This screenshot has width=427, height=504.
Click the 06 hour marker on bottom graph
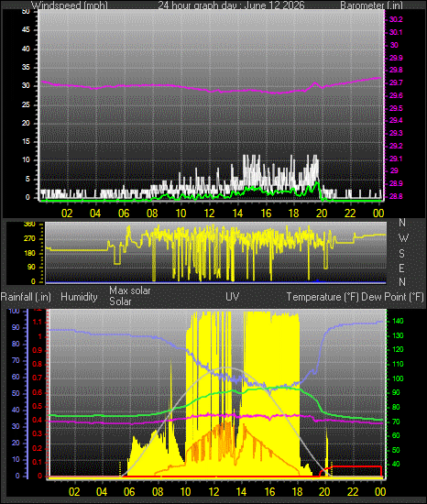click(x=129, y=492)
